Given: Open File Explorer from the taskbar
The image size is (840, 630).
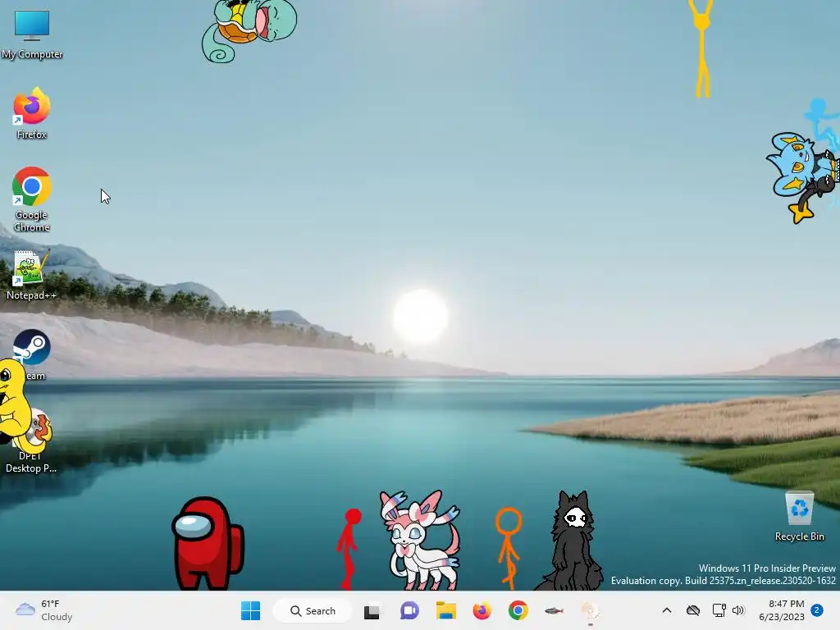Looking at the screenshot, I should [445, 610].
